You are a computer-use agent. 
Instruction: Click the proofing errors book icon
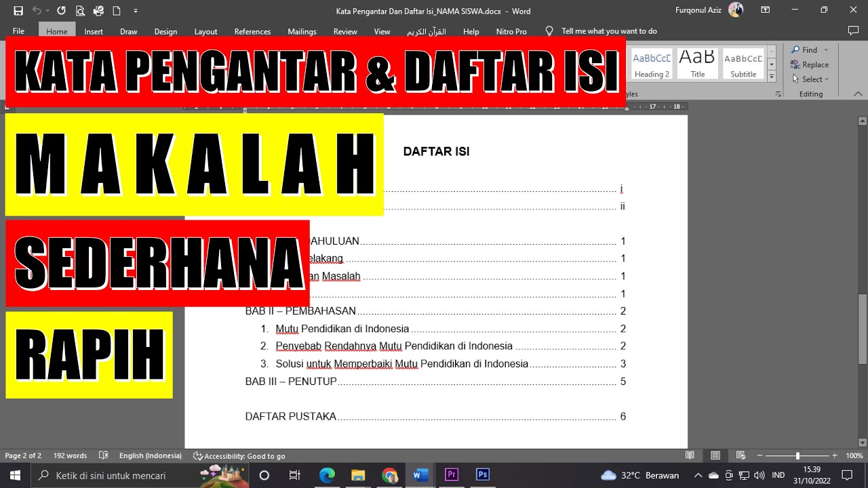pos(104,455)
